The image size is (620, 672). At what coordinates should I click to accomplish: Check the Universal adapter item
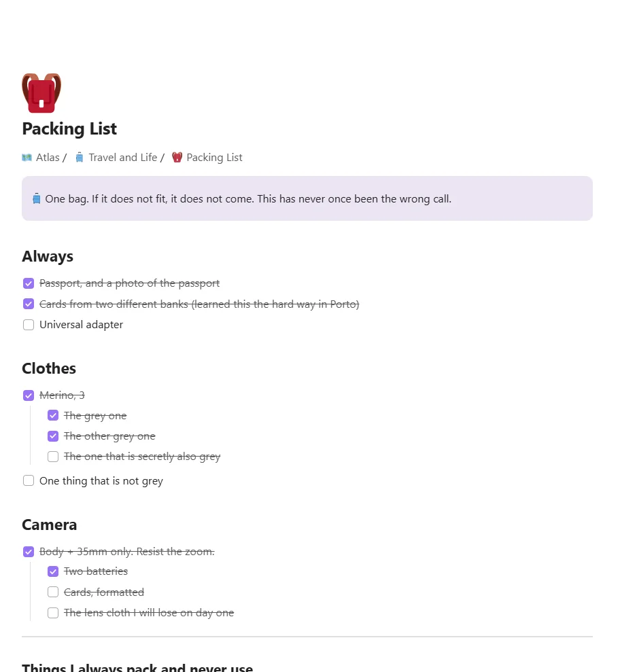pyautogui.click(x=29, y=325)
